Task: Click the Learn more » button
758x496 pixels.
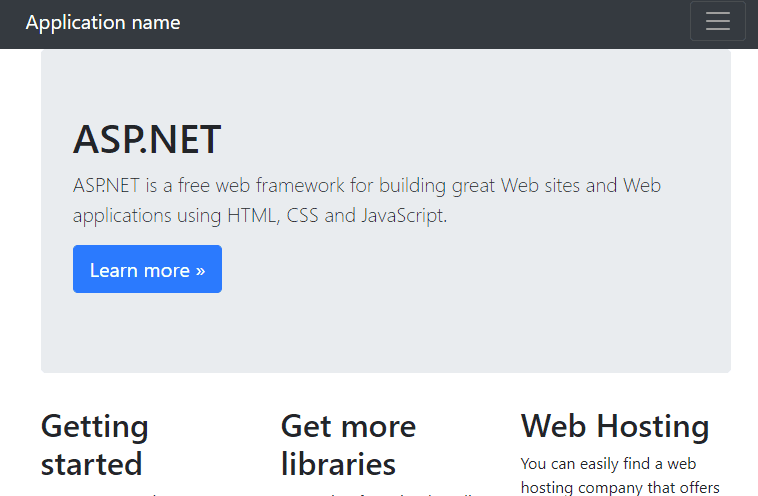Action: pos(147,269)
